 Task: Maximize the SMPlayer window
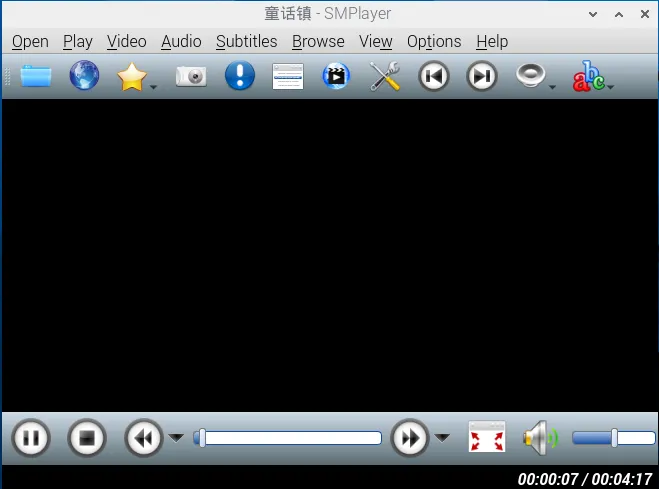[619, 14]
